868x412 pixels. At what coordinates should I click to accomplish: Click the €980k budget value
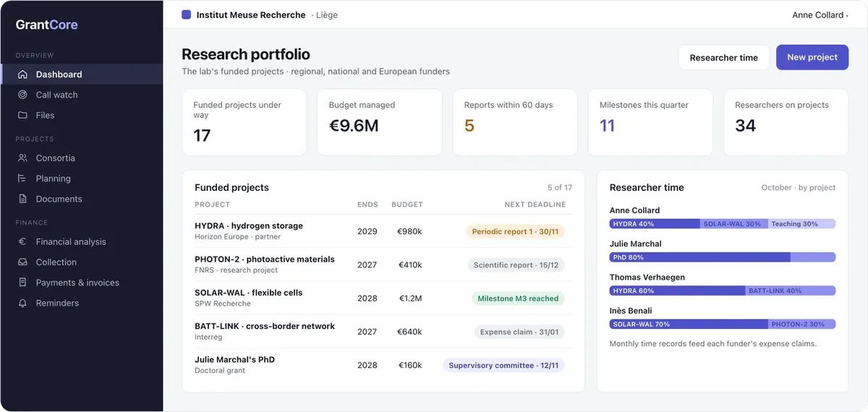(410, 231)
